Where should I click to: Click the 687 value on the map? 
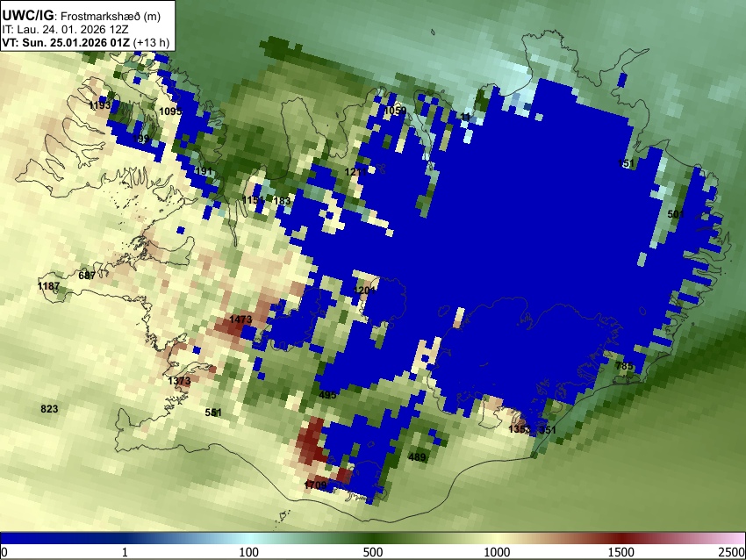[87, 276]
